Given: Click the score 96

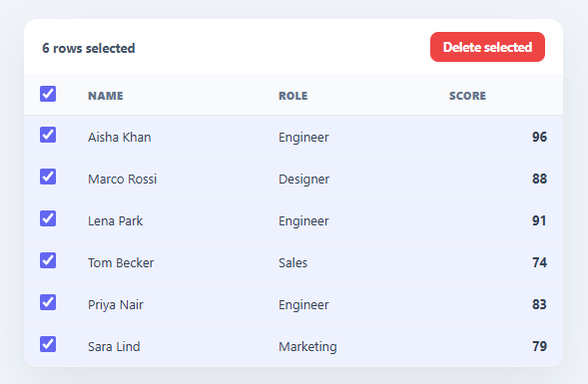Looking at the screenshot, I should coord(539,137).
